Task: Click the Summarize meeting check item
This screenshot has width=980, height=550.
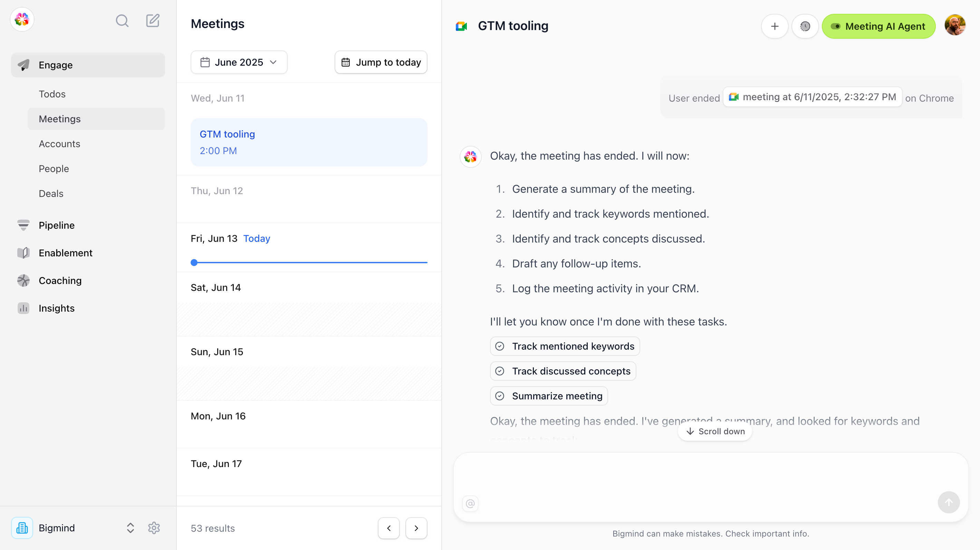Action: [549, 396]
